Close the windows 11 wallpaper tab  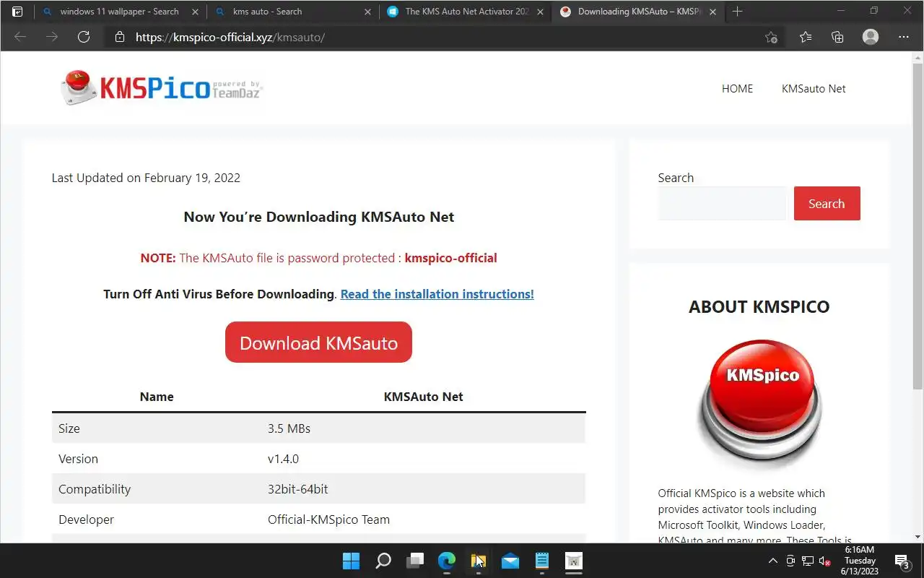195,12
